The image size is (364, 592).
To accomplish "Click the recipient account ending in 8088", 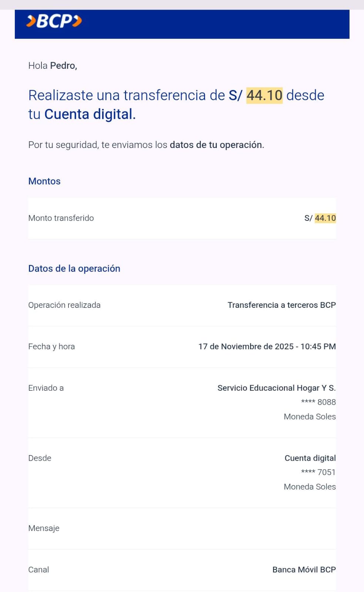I will point(318,402).
